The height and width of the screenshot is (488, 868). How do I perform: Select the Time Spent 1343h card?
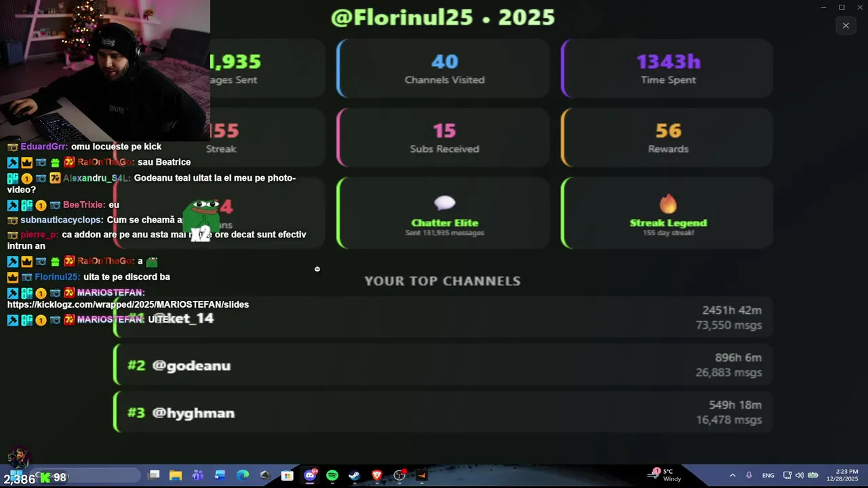tap(667, 69)
